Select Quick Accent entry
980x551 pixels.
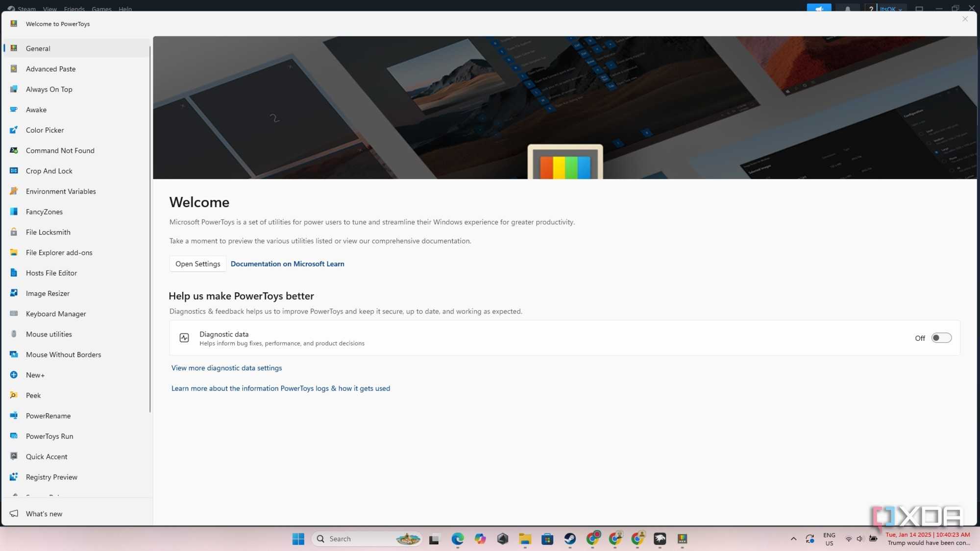point(76,456)
